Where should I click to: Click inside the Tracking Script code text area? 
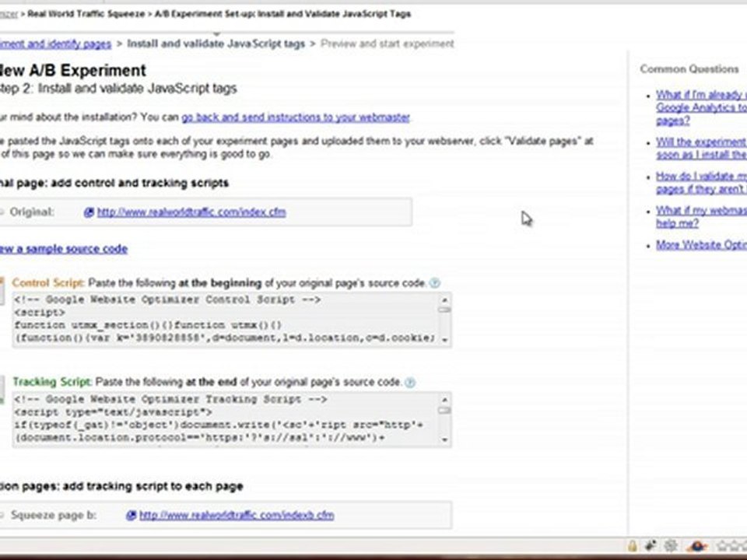tap(225, 419)
